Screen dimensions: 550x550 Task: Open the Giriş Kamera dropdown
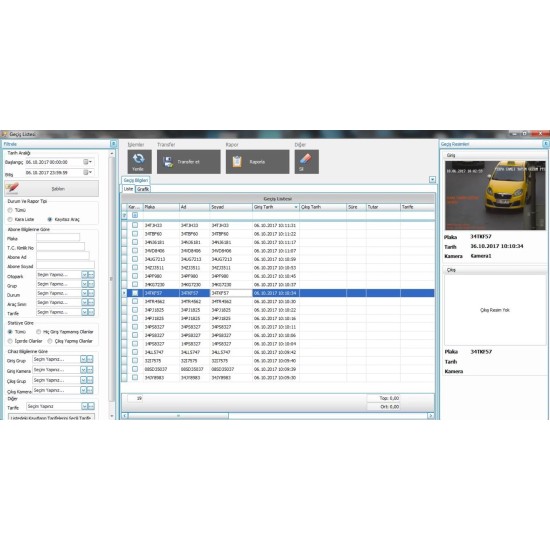pos(83,370)
